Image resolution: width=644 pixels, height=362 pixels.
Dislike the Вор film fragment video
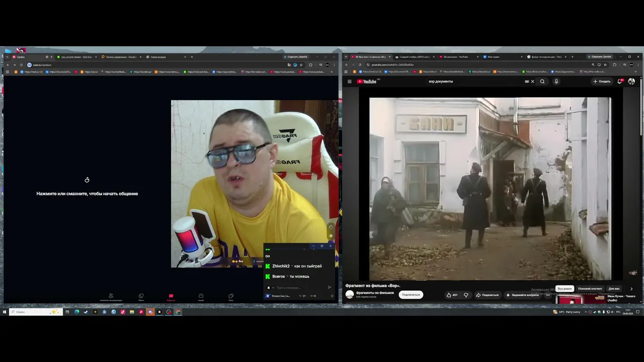466,295
